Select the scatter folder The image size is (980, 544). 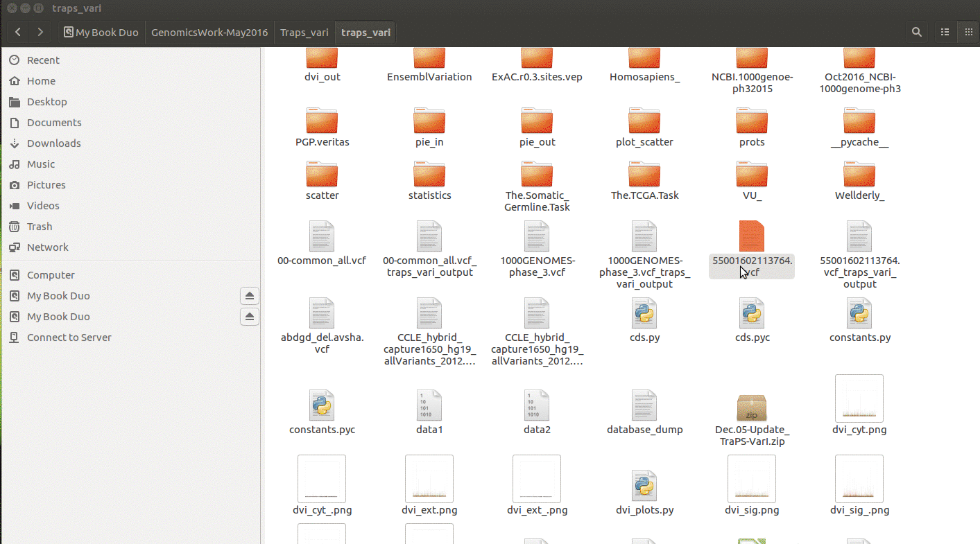[x=322, y=182]
